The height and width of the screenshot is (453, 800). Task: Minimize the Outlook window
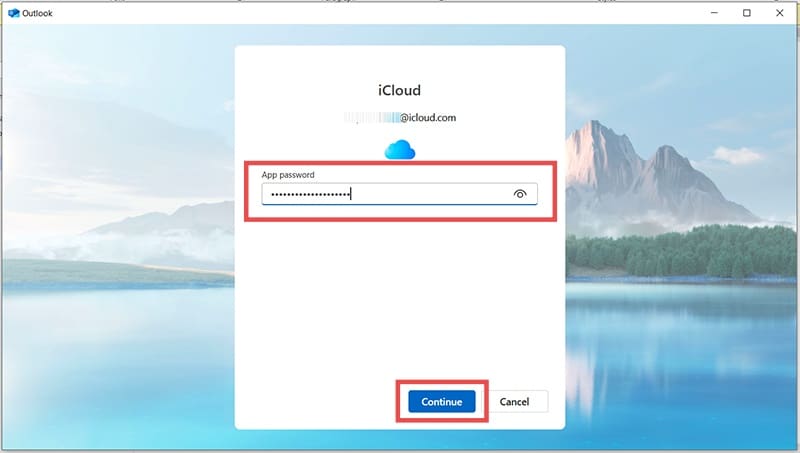tap(715, 13)
